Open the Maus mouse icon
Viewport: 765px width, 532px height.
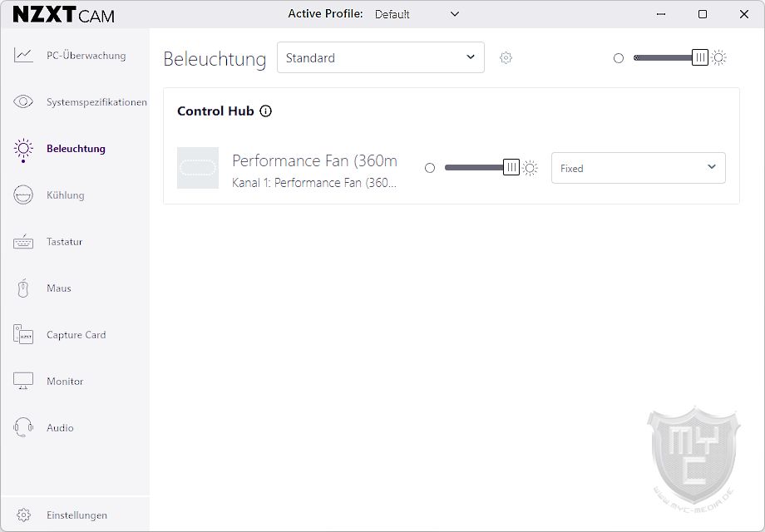(x=23, y=288)
